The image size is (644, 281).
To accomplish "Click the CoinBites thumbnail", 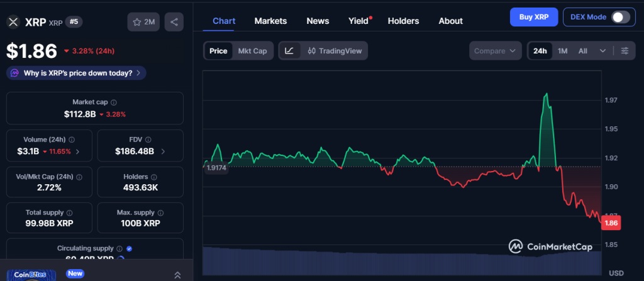I will click(31, 275).
